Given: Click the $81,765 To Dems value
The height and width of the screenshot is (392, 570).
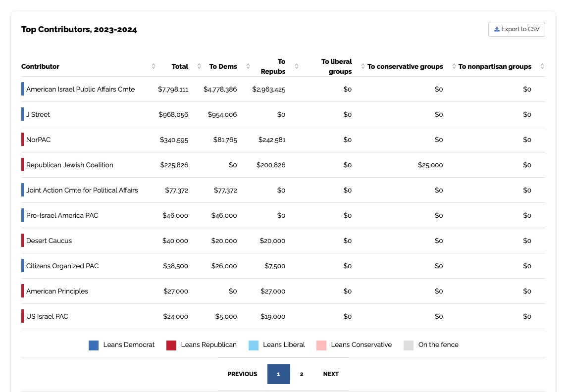Looking at the screenshot, I should tap(225, 140).
